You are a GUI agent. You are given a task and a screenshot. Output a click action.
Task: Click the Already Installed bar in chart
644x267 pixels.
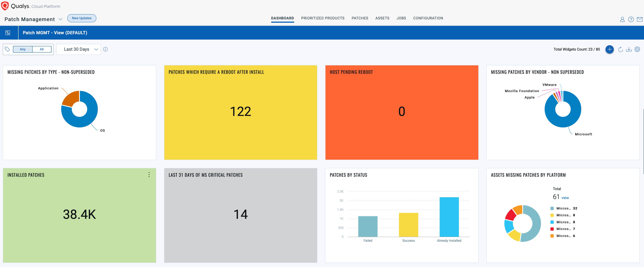click(449, 217)
